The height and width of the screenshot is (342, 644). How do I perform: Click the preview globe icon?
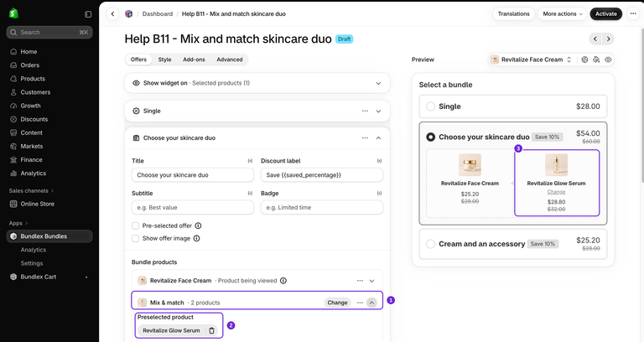click(x=584, y=60)
